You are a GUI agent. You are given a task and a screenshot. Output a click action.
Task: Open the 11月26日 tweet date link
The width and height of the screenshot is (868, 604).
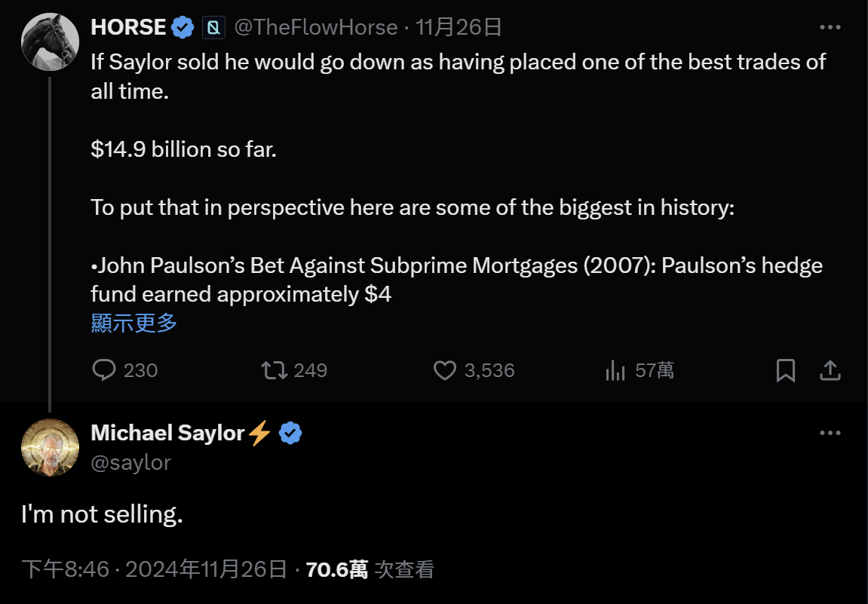pos(459,28)
